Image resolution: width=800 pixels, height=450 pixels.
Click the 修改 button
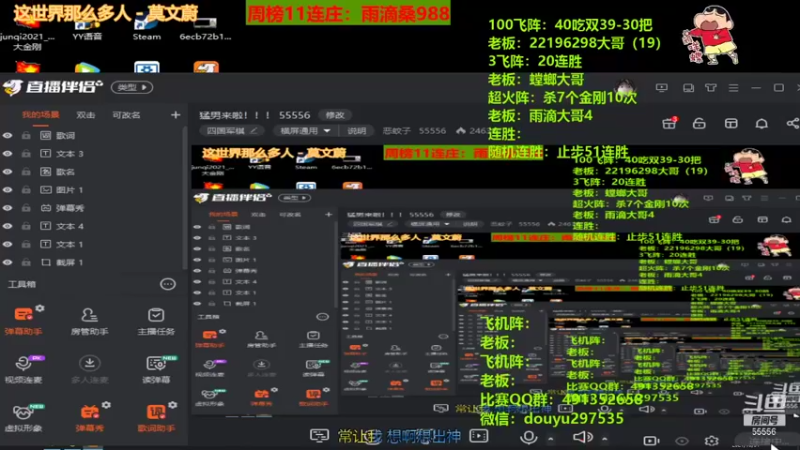(335, 115)
